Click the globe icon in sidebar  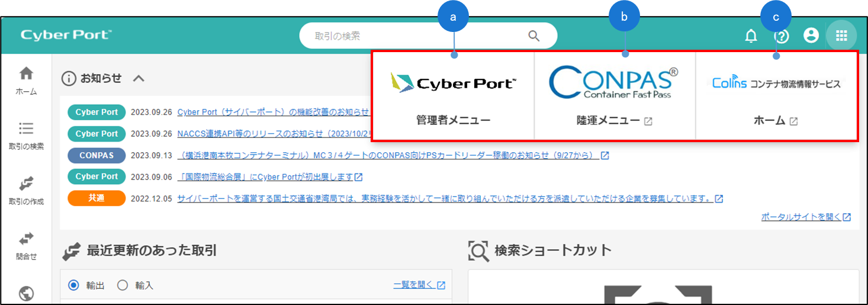coord(26,294)
